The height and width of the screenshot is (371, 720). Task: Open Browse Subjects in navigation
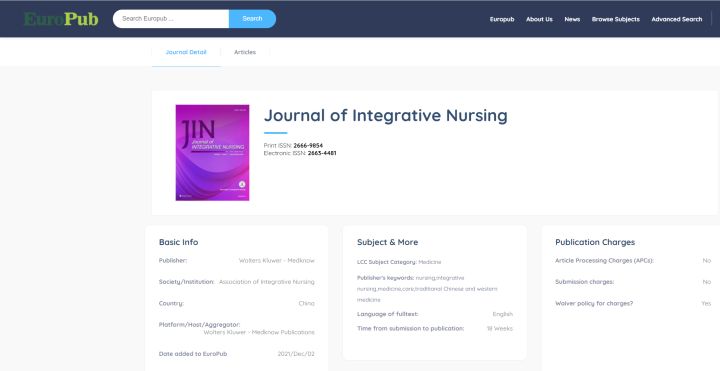[x=615, y=19]
